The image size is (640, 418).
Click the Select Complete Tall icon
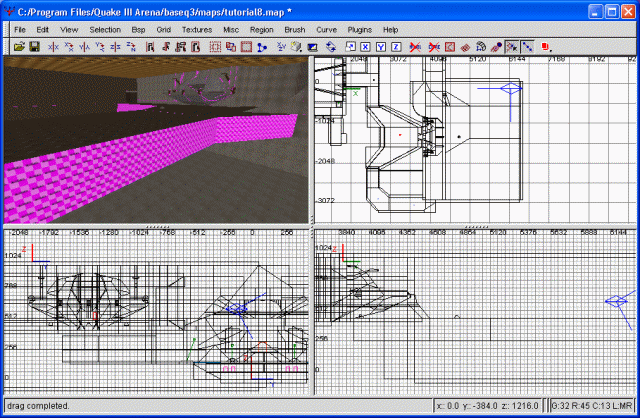point(150,47)
